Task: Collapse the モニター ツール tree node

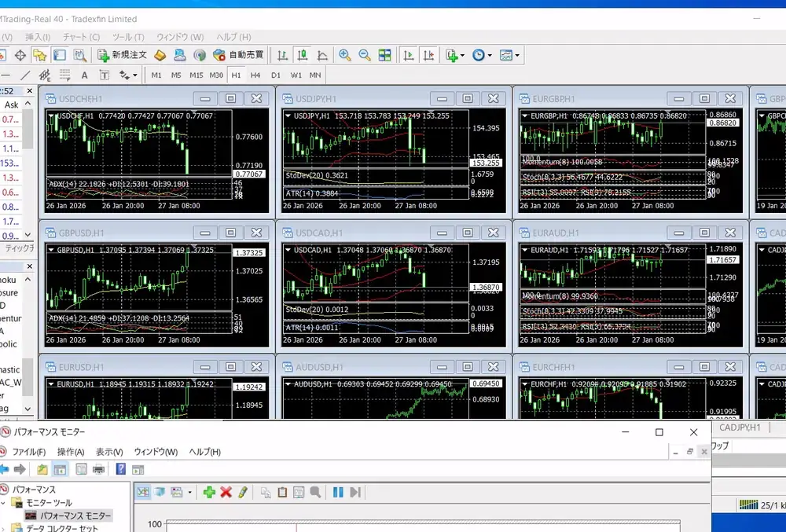Action: [x=16, y=503]
